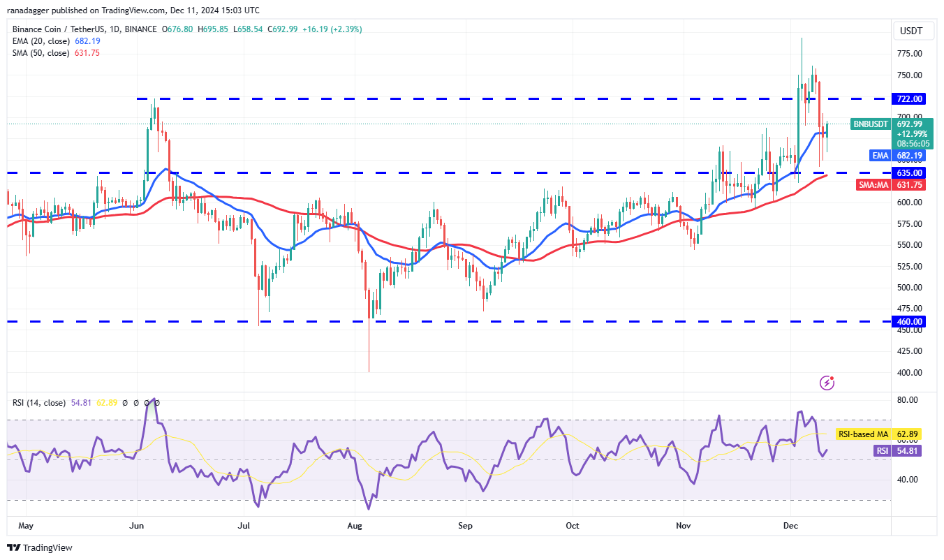Click the SMA legend value 631.75
The width and height of the screenshot is (944, 560).
pyautogui.click(x=86, y=52)
